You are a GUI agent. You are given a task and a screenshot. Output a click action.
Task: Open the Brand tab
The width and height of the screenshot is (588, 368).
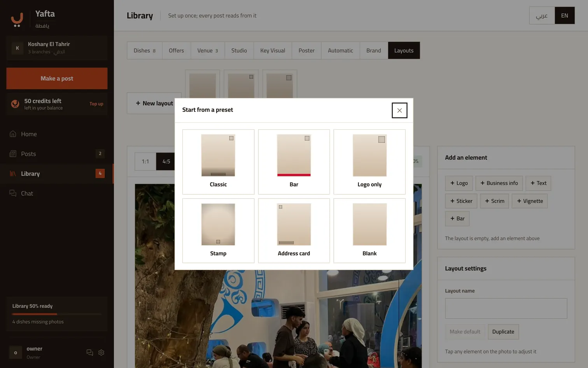pos(374,51)
